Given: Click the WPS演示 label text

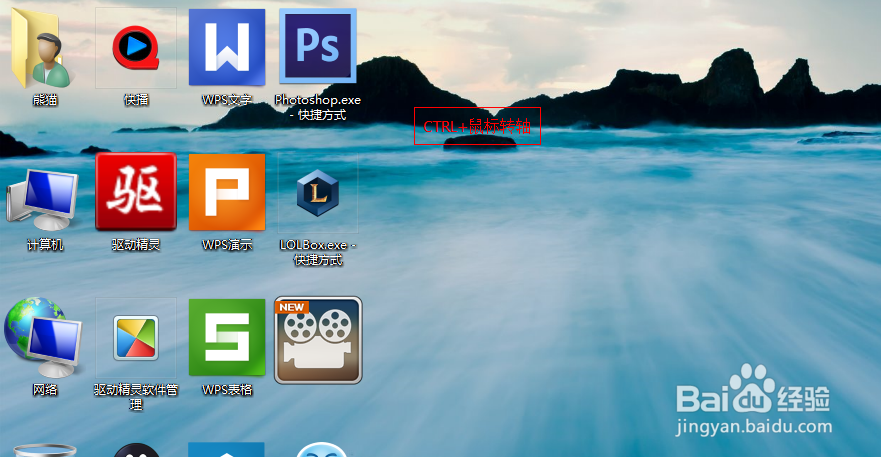Looking at the screenshot, I should pyautogui.click(x=227, y=245).
